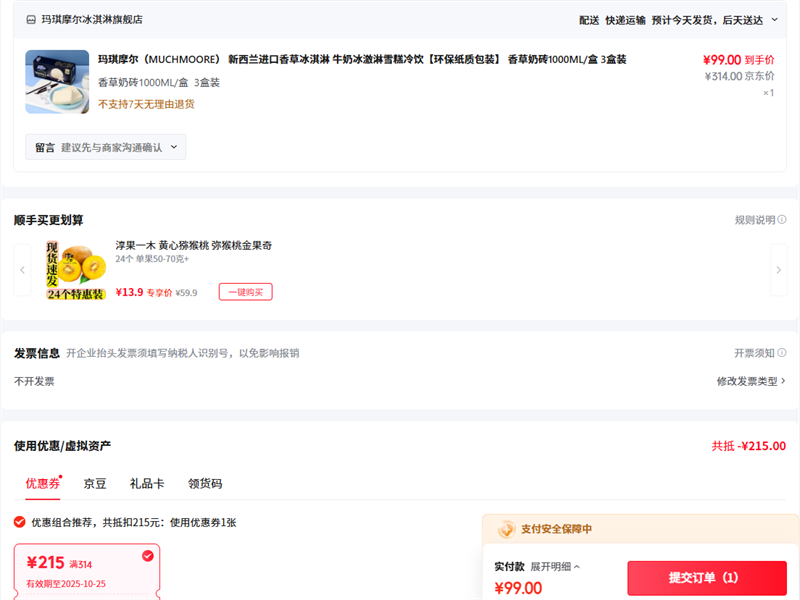This screenshot has width=800, height=600.
Task: Expand 展开明细 payment details
Action: (555, 566)
